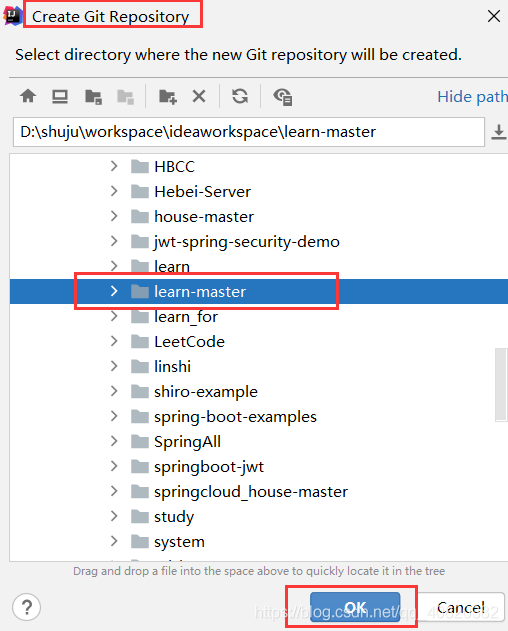Select the house-master directory
The width and height of the screenshot is (508, 631).
click(x=204, y=217)
